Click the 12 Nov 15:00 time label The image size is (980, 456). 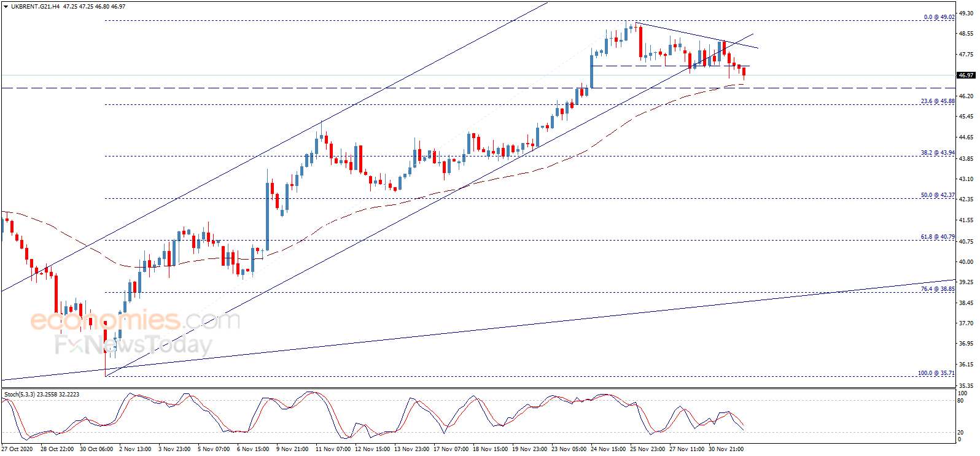tap(372, 449)
